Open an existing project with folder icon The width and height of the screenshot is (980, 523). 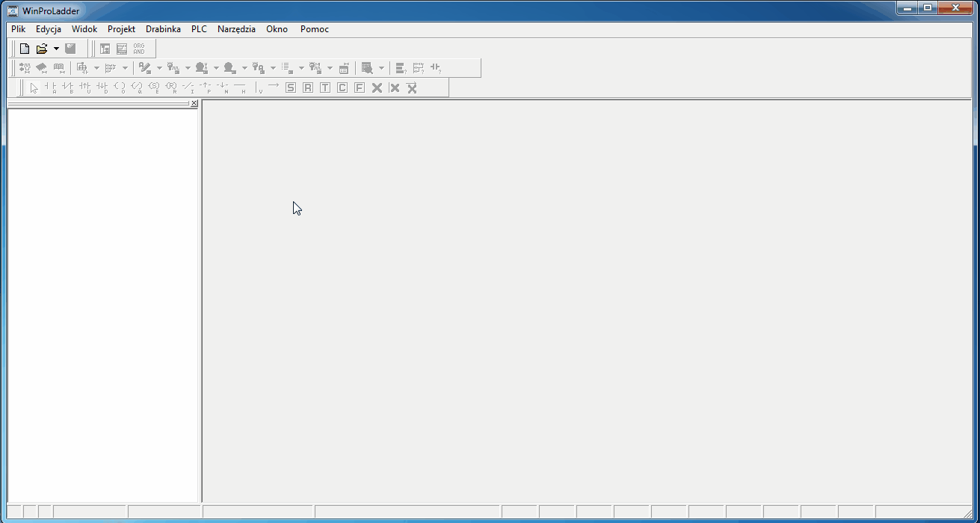42,49
